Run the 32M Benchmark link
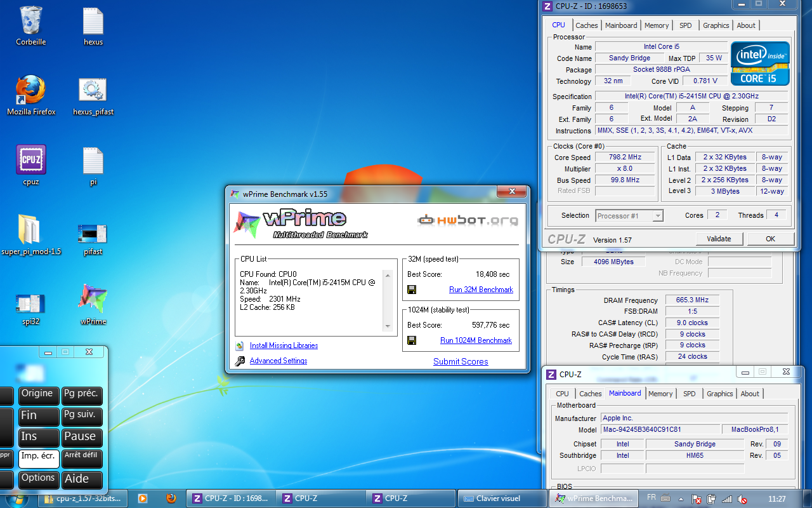Viewport: 812px width, 508px height. pos(481,290)
